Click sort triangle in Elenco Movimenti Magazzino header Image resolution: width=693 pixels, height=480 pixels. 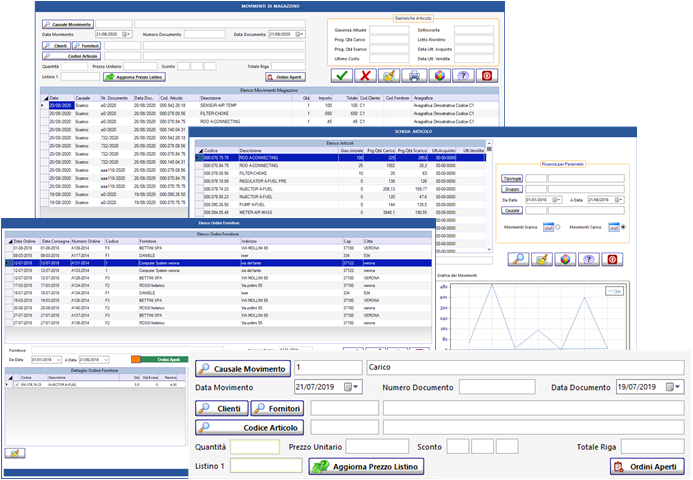click(x=46, y=98)
